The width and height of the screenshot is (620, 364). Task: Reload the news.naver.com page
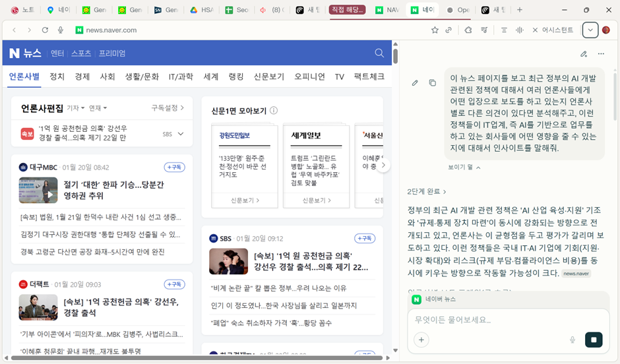(x=45, y=30)
